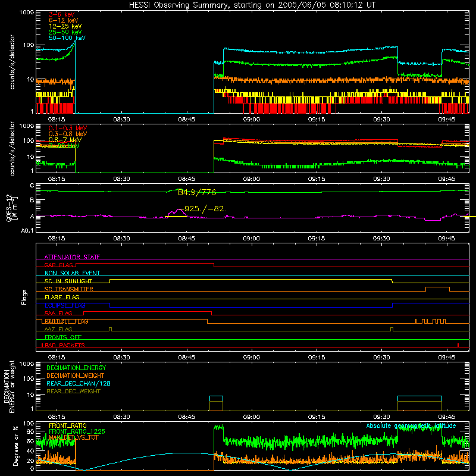
Task: Click the DECIMATION_ENERGY legend label
Action: click(x=76, y=368)
